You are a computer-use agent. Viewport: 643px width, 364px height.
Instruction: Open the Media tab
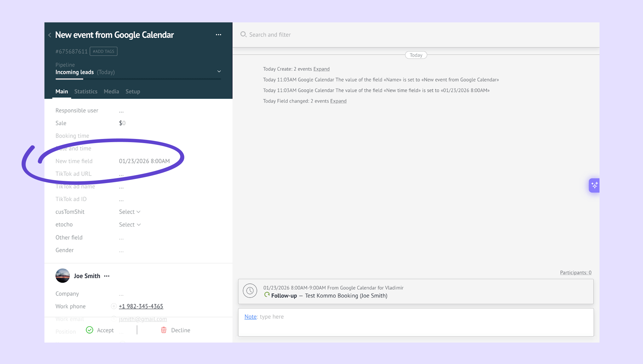111,91
